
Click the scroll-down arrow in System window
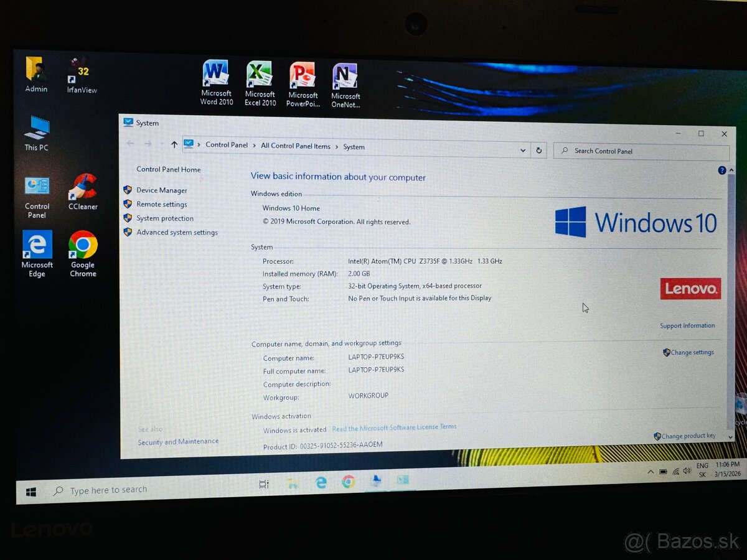pos(730,437)
